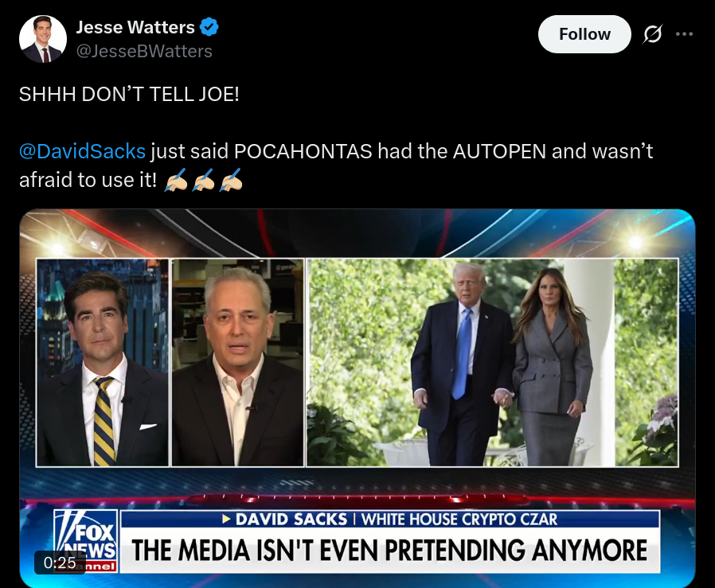The height and width of the screenshot is (588, 715).
Task: Click the SHHH DON'T TELL JOE! tweet text
Action: pos(129,95)
